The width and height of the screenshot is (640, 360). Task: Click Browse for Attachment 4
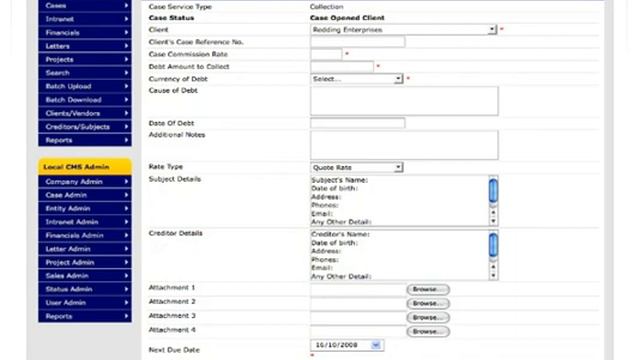428,331
